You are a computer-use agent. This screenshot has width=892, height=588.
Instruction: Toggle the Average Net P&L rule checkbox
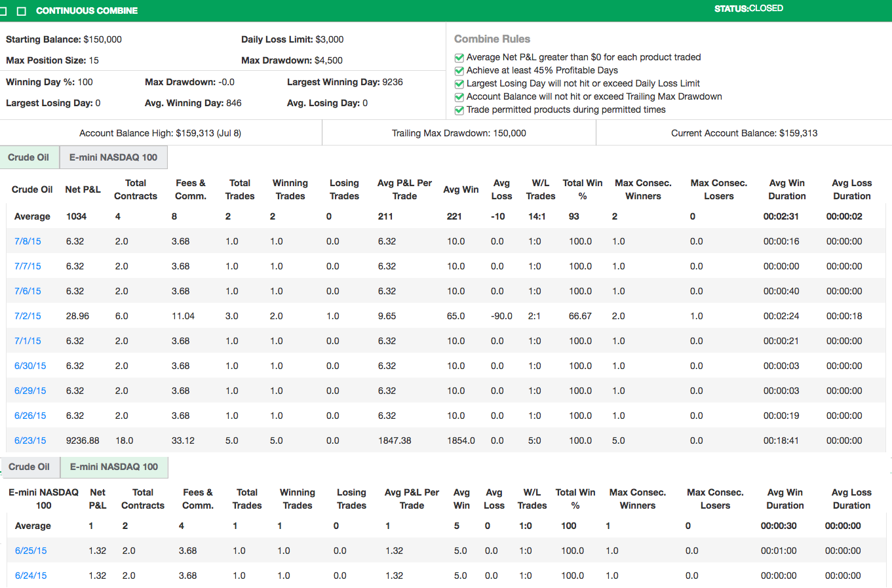coord(459,58)
